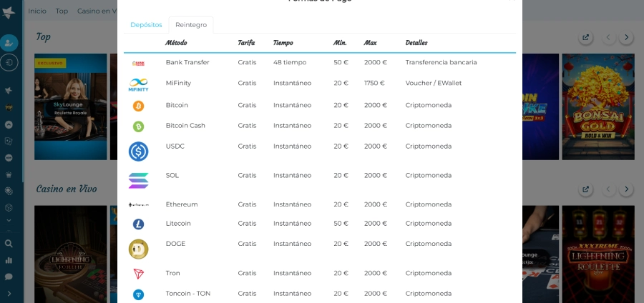Click the Solana SOL logo

[138, 180]
